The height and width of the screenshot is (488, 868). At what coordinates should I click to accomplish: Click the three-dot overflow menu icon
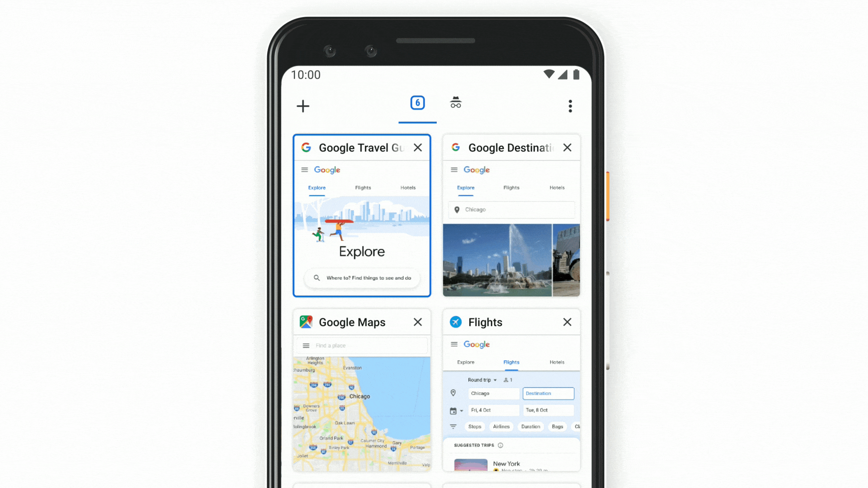[570, 106]
